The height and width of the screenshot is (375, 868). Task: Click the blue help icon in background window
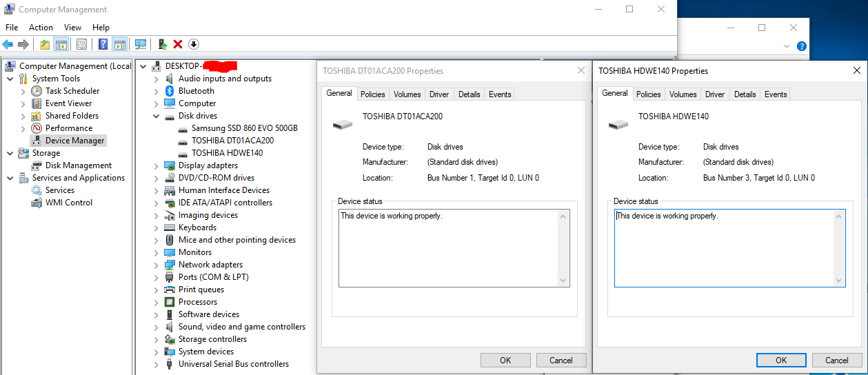click(802, 46)
